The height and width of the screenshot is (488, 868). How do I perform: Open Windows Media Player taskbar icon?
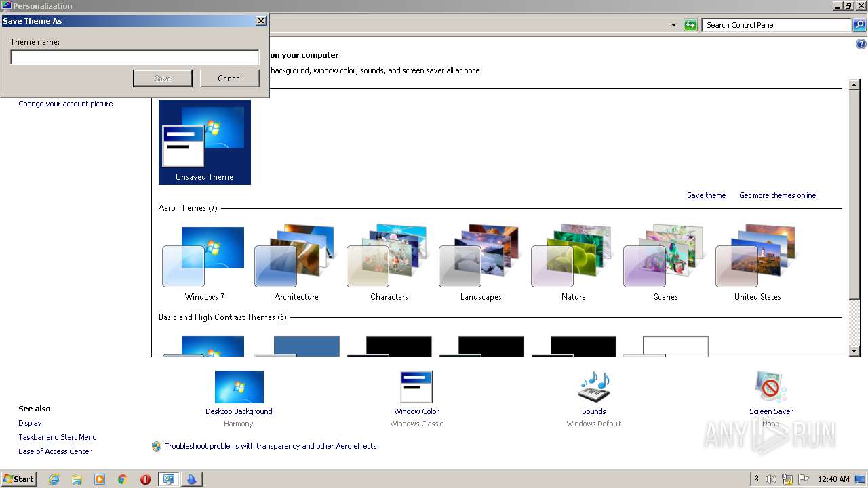tap(100, 479)
